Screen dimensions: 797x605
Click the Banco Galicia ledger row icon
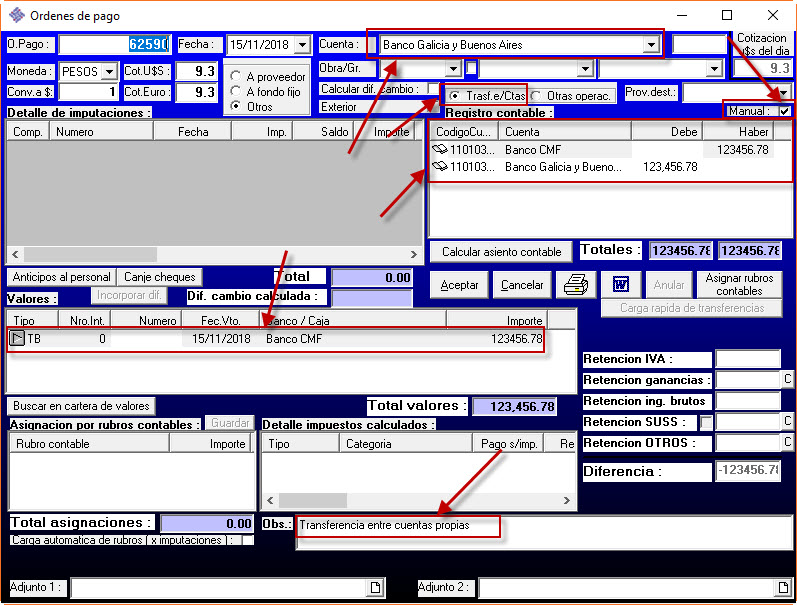click(x=439, y=167)
